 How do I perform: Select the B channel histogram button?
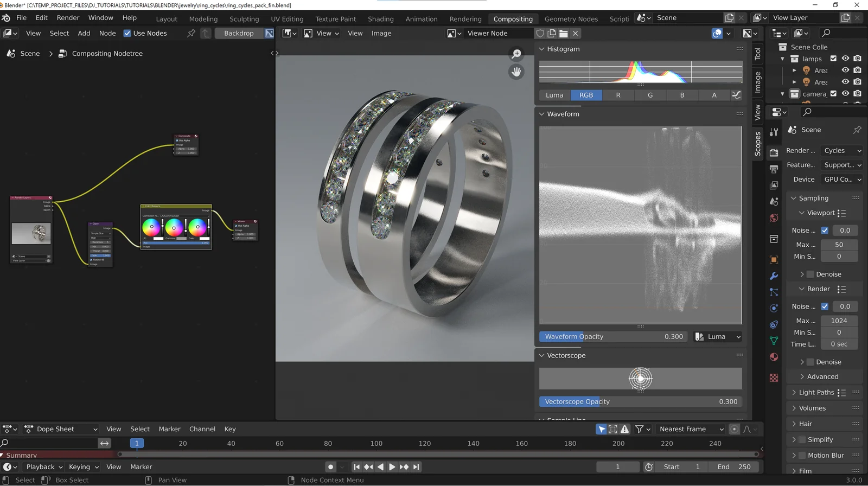pyautogui.click(x=682, y=95)
